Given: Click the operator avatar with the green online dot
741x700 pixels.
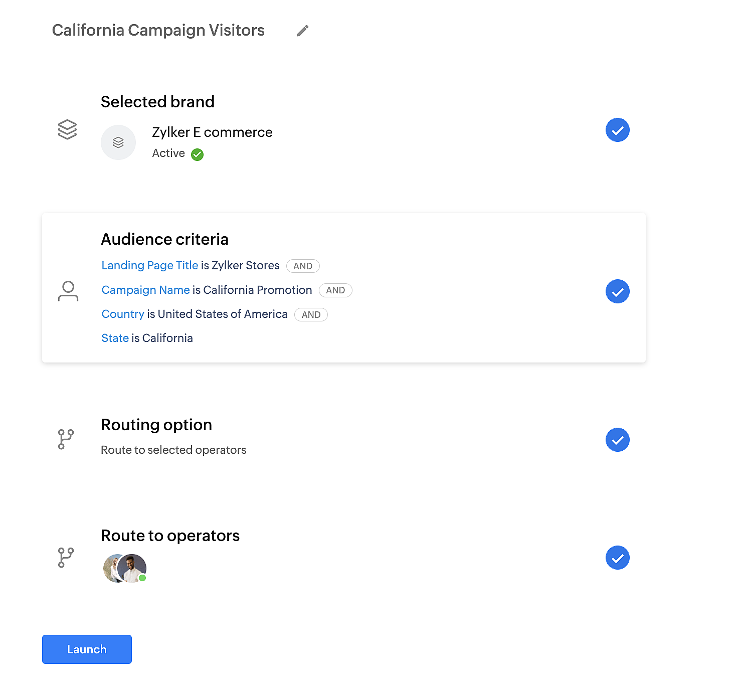Looking at the screenshot, I should [x=133, y=568].
